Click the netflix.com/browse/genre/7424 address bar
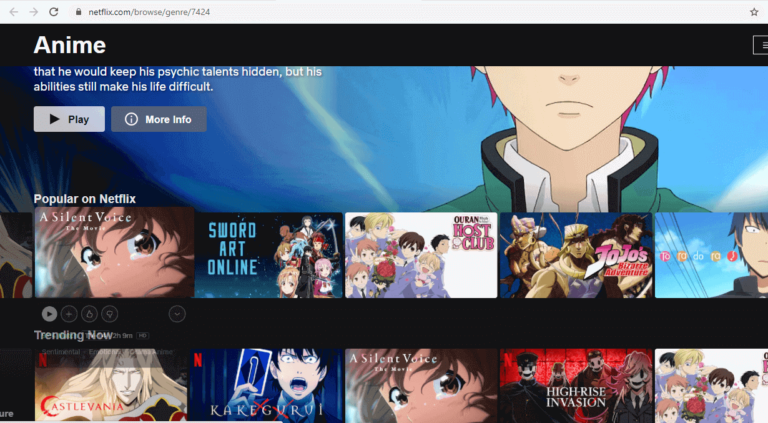768x423 pixels. tap(149, 12)
